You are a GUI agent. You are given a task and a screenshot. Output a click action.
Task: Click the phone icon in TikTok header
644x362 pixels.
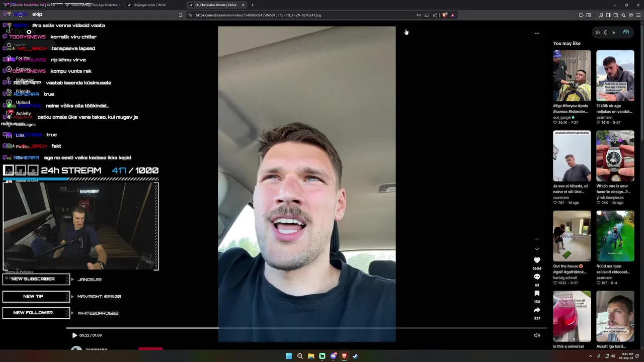pos(605,32)
